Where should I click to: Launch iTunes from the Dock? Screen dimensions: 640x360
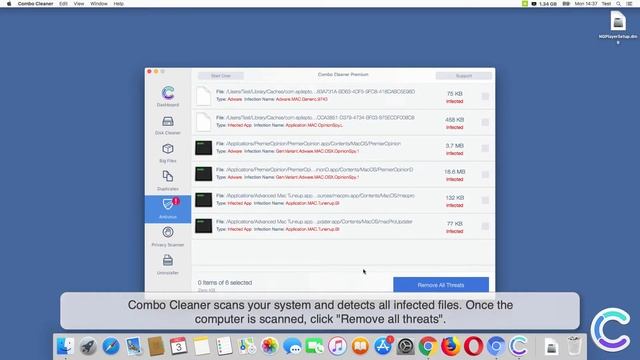coord(338,346)
